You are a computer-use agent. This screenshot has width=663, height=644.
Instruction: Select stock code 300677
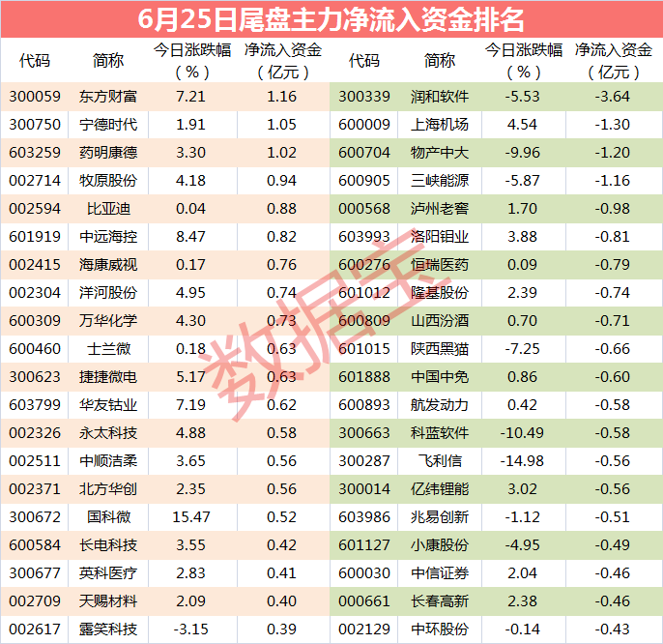(x=35, y=572)
